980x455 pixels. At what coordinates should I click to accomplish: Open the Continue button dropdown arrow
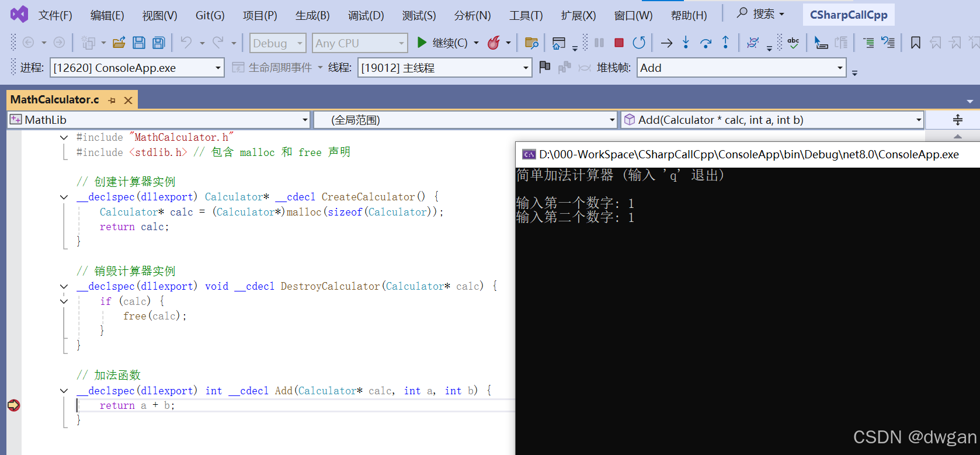click(476, 43)
